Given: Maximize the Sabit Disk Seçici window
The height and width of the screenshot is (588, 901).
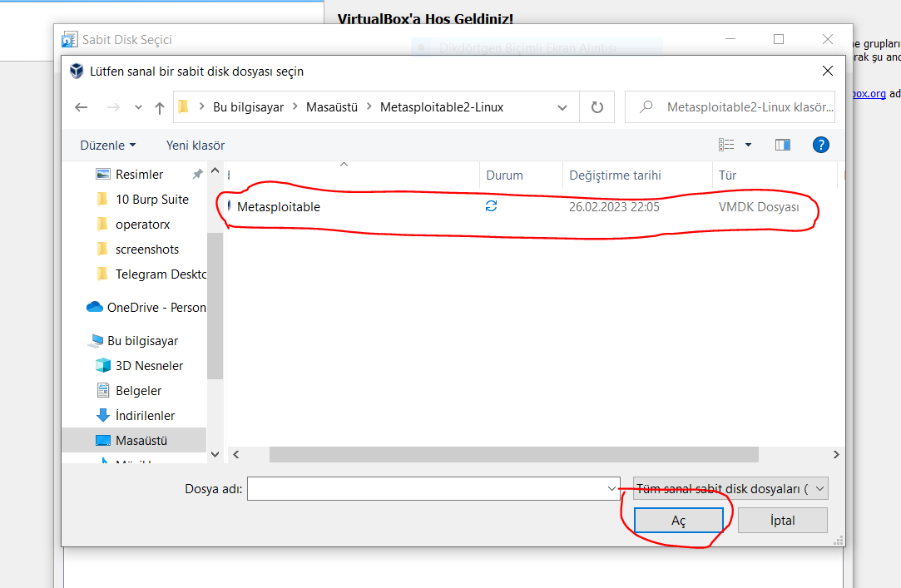Looking at the screenshot, I should [779, 39].
